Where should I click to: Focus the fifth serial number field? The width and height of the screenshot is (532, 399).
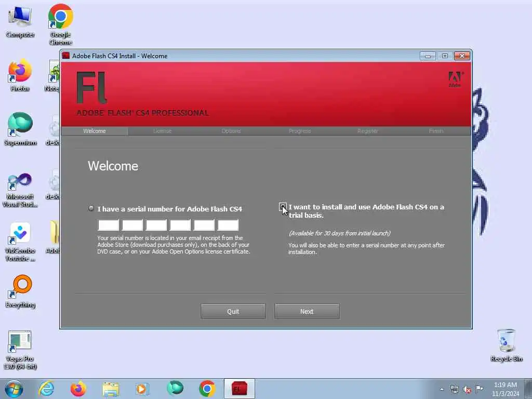pos(204,225)
